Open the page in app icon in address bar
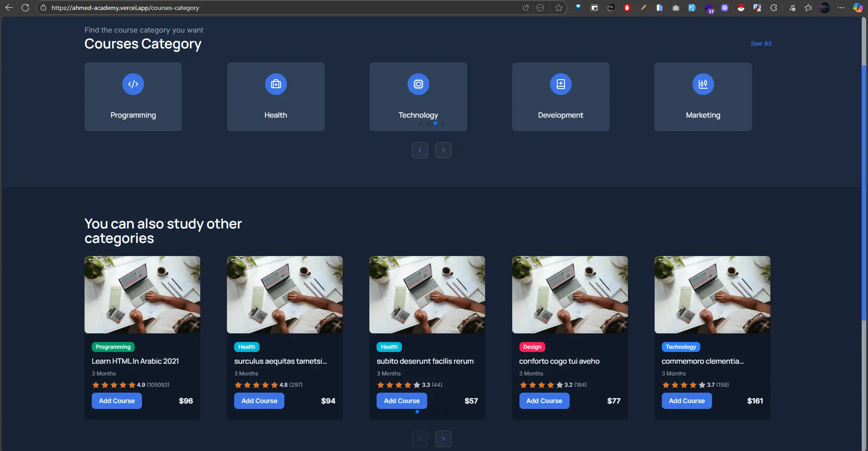Viewport: 868px width, 451px height. pyautogui.click(x=525, y=8)
